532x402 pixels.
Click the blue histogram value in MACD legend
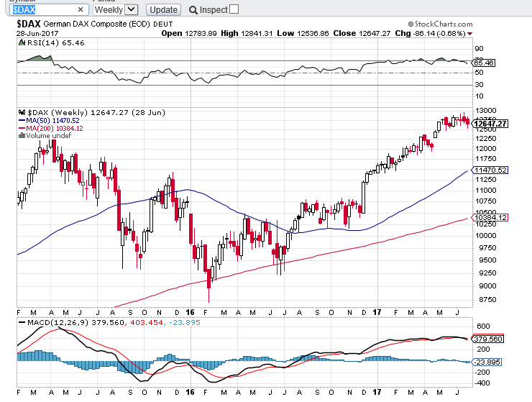point(184,322)
